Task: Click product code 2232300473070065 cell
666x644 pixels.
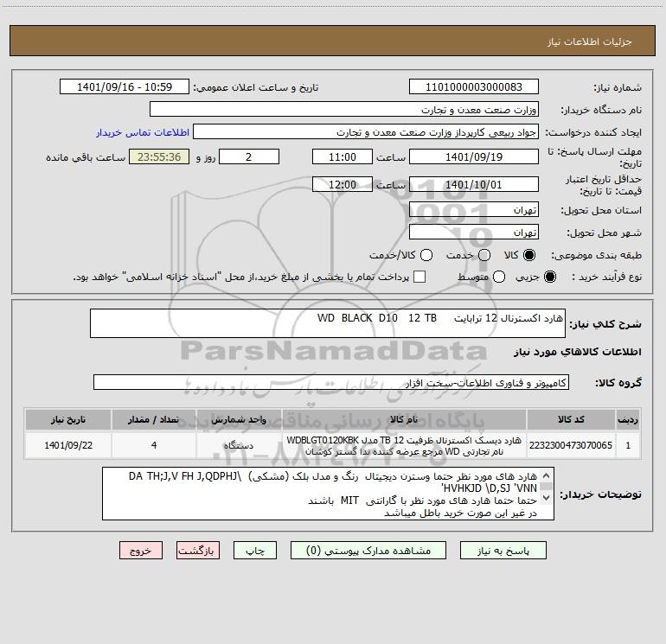Action: coord(571,445)
